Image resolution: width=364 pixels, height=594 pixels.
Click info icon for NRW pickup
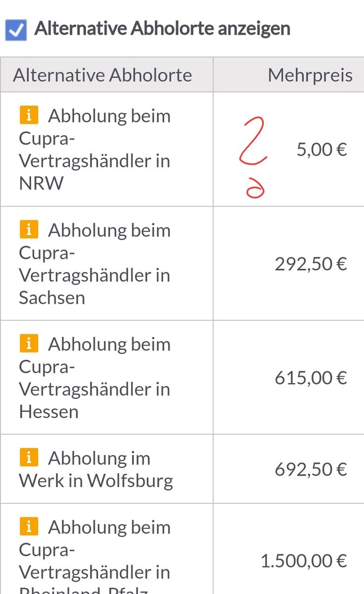(x=29, y=116)
